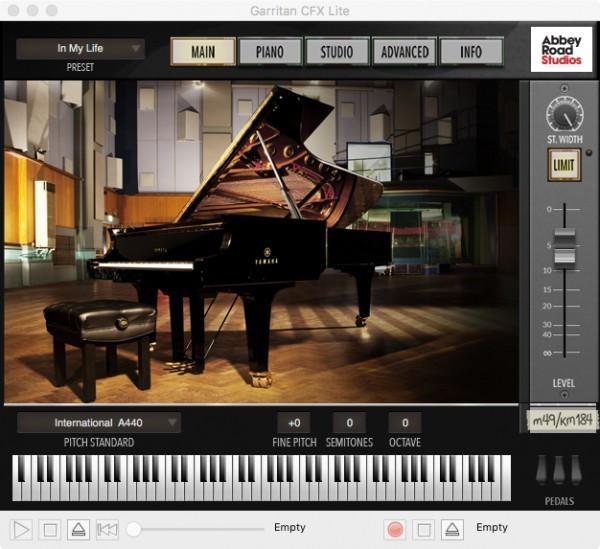Click the Abbey Road Studios logo
The image size is (600, 549).
coord(561,49)
